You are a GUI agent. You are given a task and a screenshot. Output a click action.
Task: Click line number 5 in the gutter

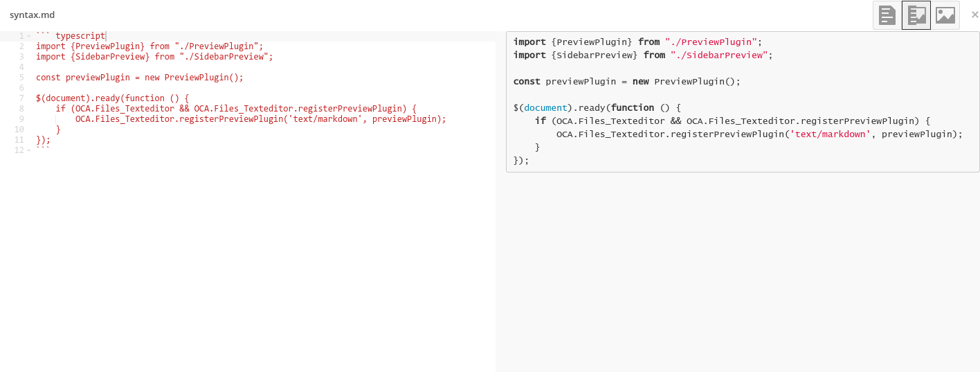(x=21, y=78)
